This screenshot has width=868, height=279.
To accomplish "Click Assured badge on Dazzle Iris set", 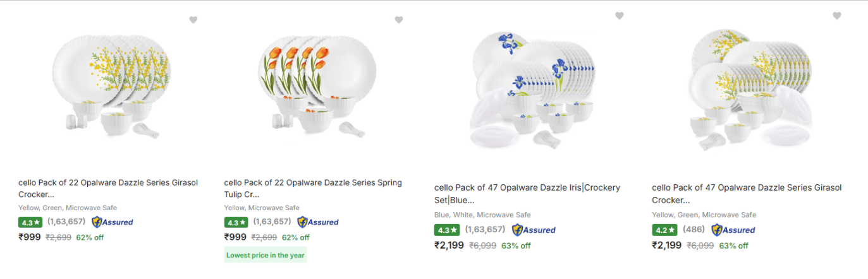I will click(x=534, y=230).
